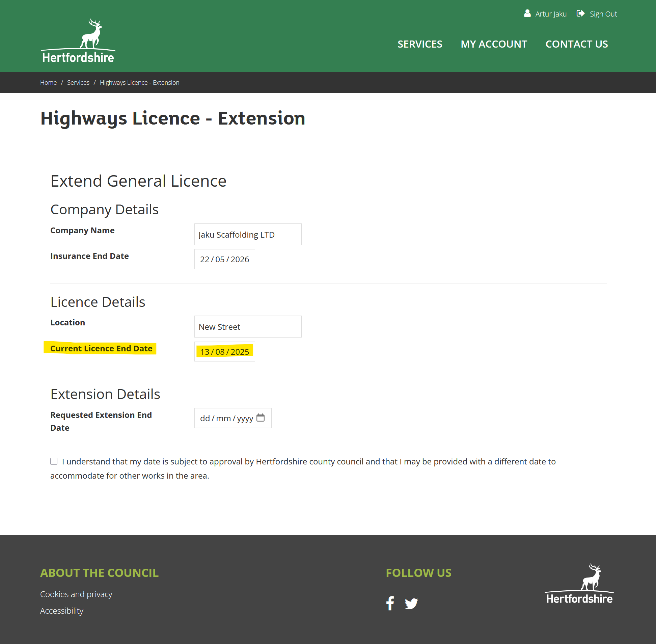Click the sign out arrow icon
The image size is (656, 644).
coord(580,14)
